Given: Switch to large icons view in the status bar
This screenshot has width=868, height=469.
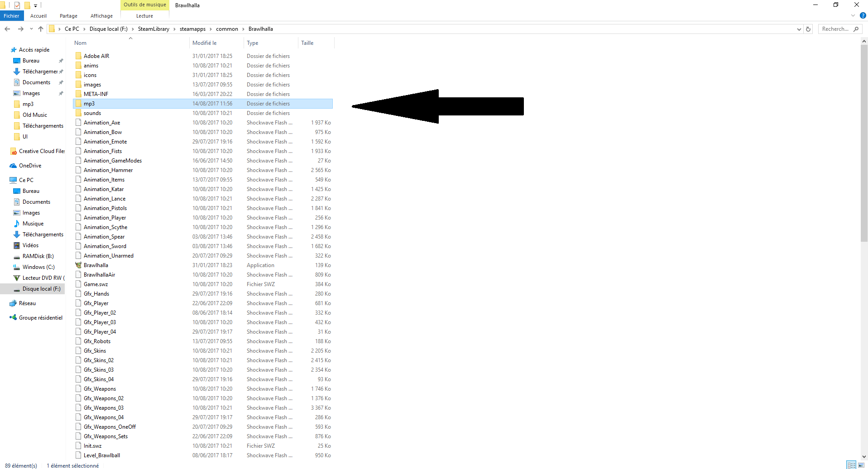Looking at the screenshot, I should pyautogui.click(x=861, y=465).
